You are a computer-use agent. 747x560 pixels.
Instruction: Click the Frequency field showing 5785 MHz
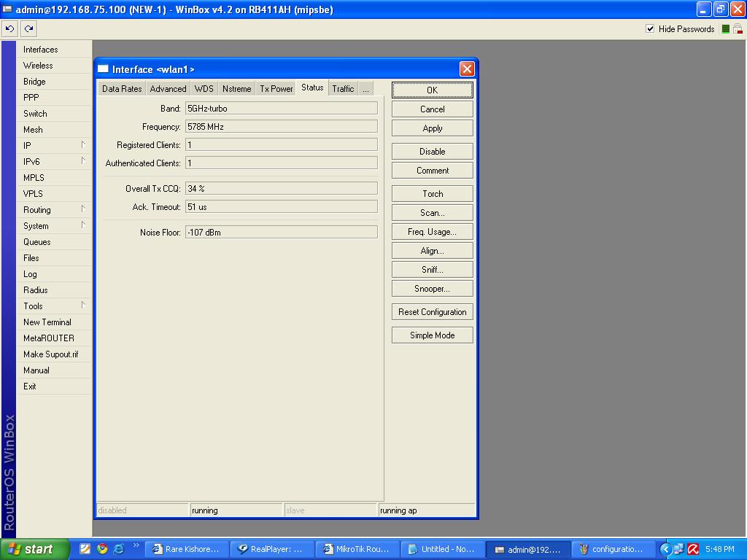click(281, 126)
